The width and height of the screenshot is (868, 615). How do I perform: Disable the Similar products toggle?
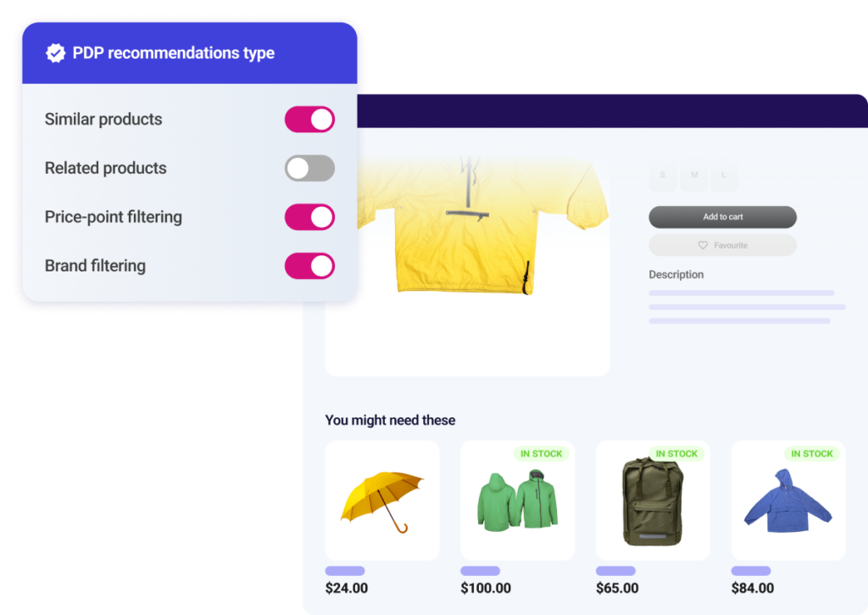[x=309, y=119]
